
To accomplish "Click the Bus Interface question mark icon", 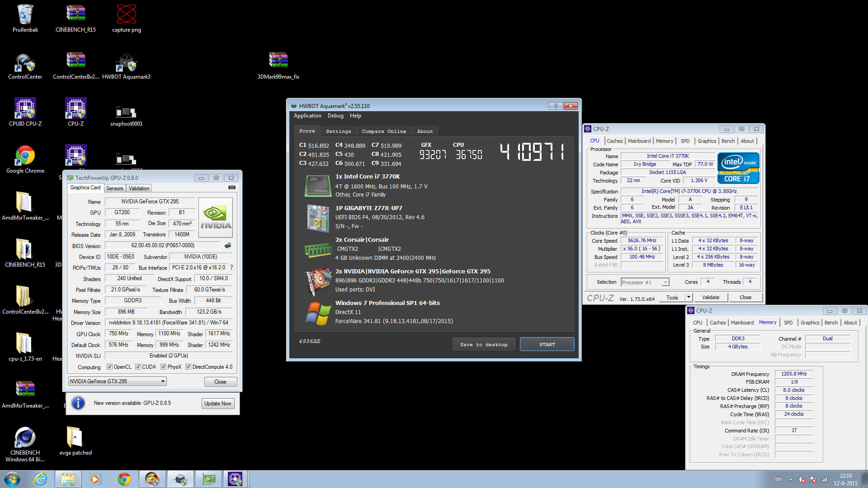I will 231,267.
